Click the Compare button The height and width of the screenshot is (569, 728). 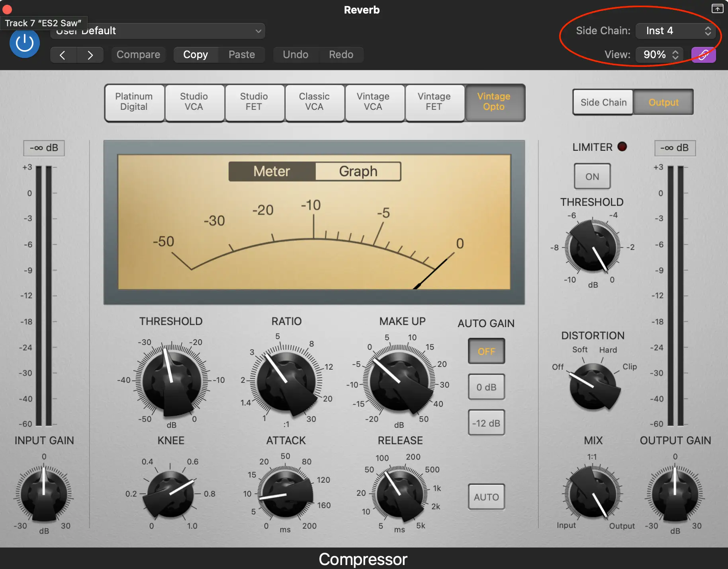138,55
